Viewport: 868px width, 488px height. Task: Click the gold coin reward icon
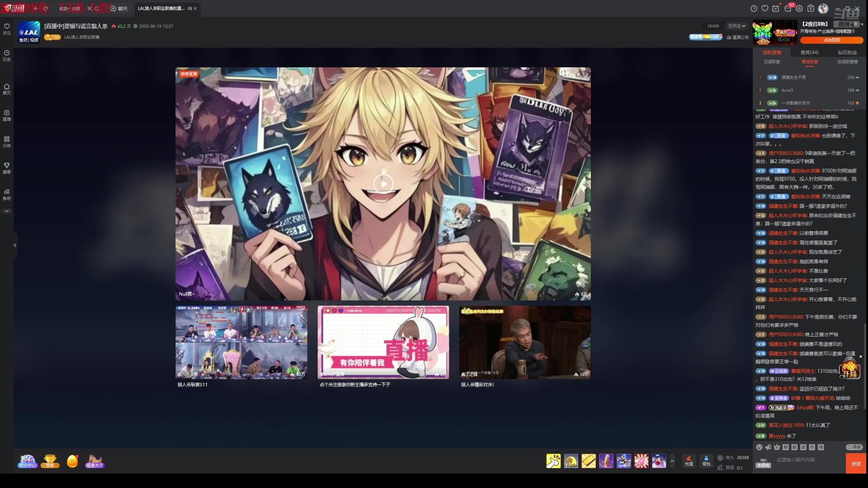click(x=72, y=461)
